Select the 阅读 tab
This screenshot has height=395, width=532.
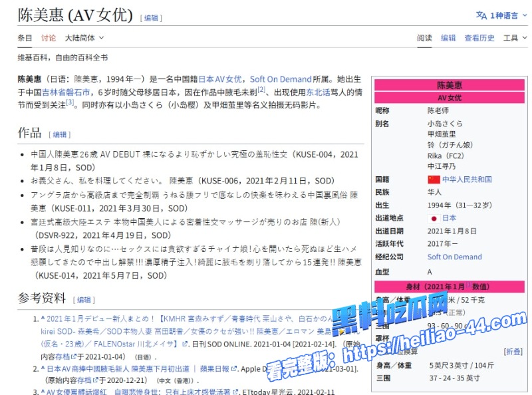click(424, 38)
